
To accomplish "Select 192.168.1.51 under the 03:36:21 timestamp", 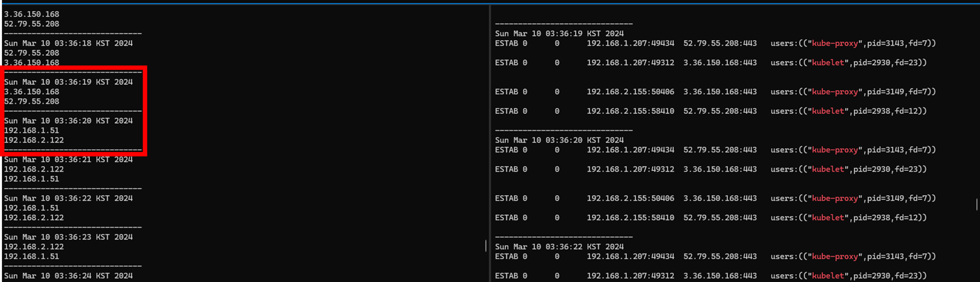I will [x=31, y=179].
